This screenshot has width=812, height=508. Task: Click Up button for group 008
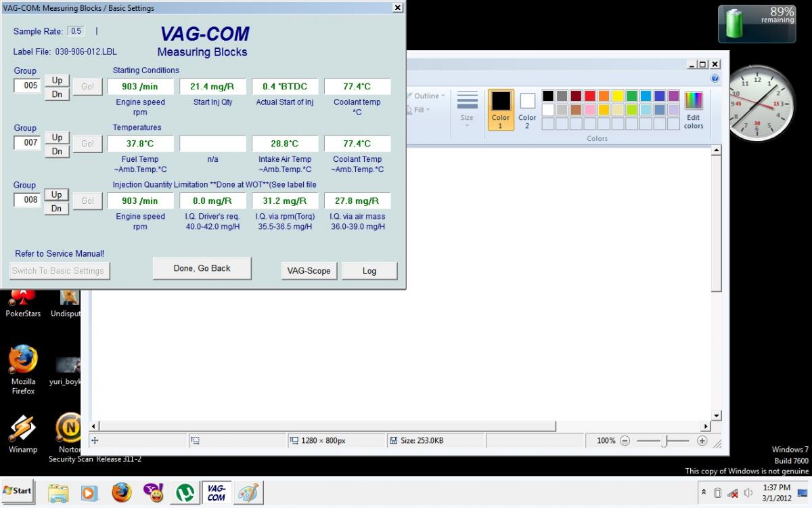tap(57, 194)
